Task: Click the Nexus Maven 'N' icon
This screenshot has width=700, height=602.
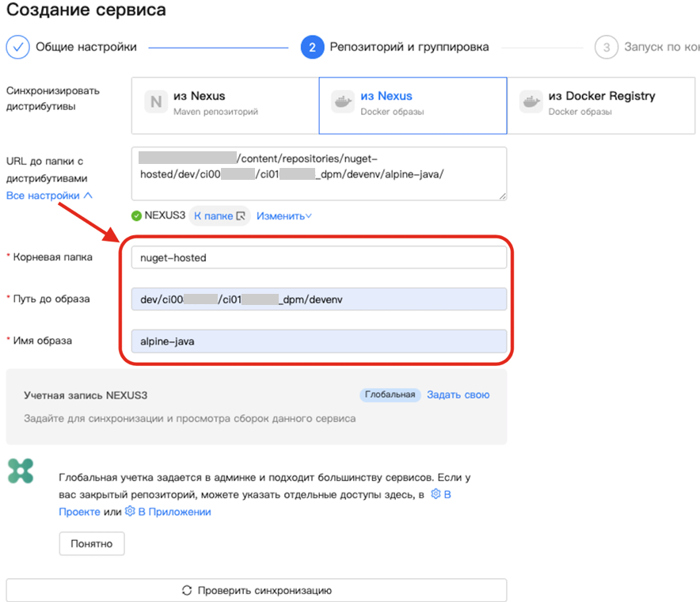Action: pos(156,103)
